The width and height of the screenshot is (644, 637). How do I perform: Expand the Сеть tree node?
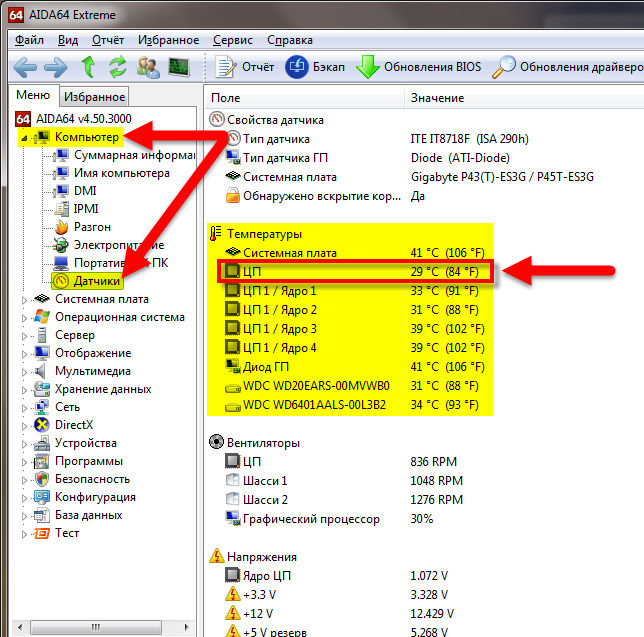[24, 408]
